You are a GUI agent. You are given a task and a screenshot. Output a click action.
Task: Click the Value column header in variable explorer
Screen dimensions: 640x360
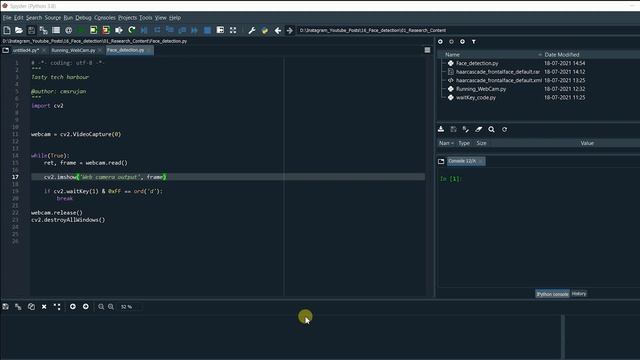(587, 143)
